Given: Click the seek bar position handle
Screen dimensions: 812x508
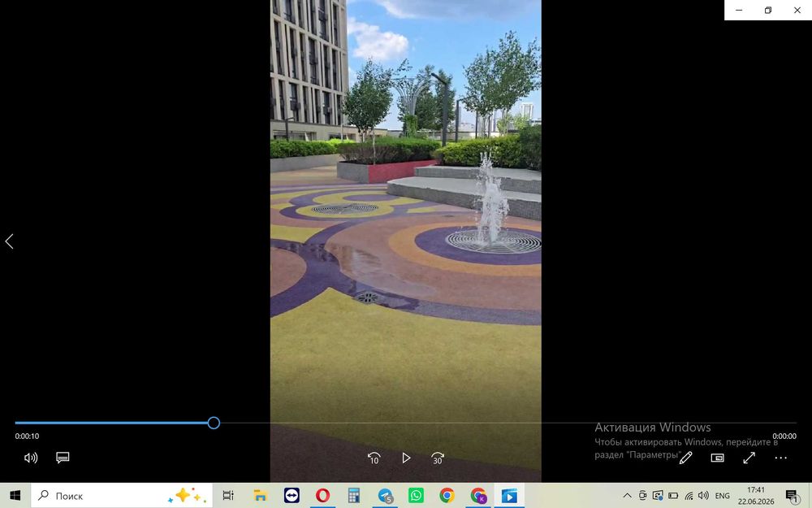Looking at the screenshot, I should pos(214,423).
